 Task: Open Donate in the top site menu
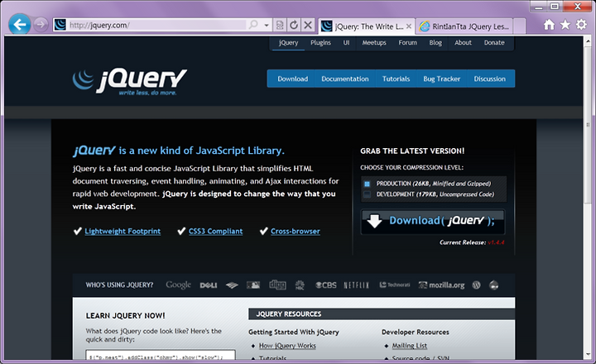494,42
